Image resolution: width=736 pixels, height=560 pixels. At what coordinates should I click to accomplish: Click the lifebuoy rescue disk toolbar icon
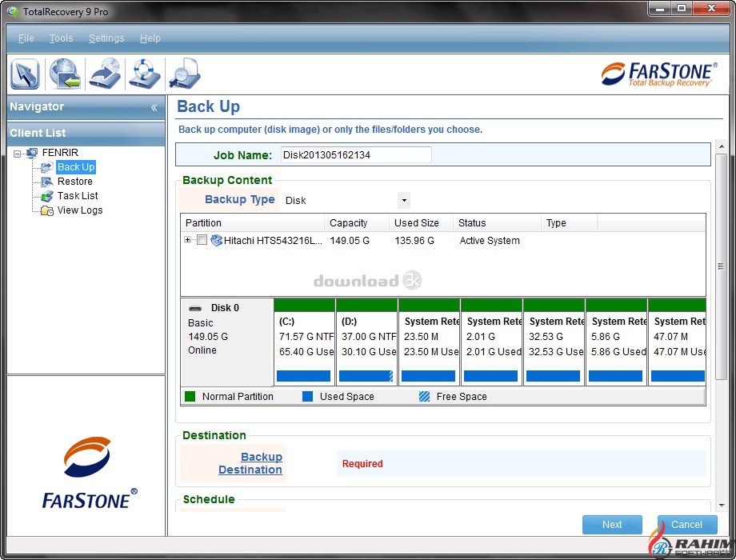pos(145,74)
